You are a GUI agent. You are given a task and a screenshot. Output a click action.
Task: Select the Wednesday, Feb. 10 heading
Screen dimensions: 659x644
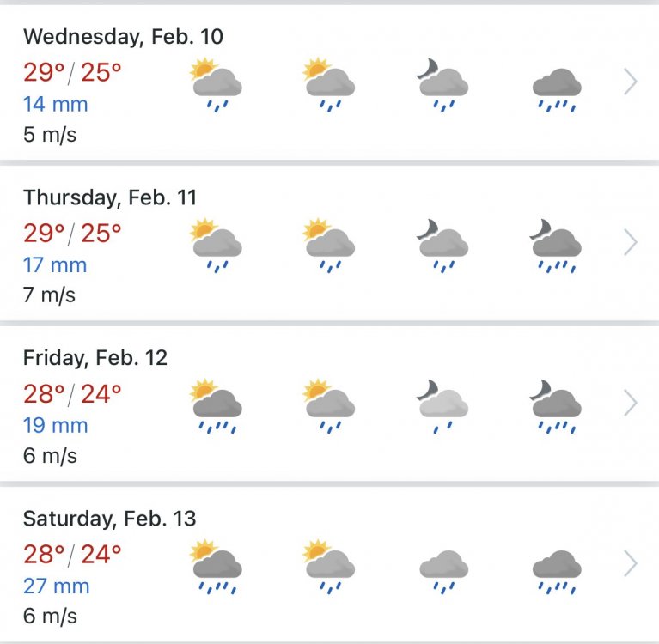pyautogui.click(x=123, y=37)
